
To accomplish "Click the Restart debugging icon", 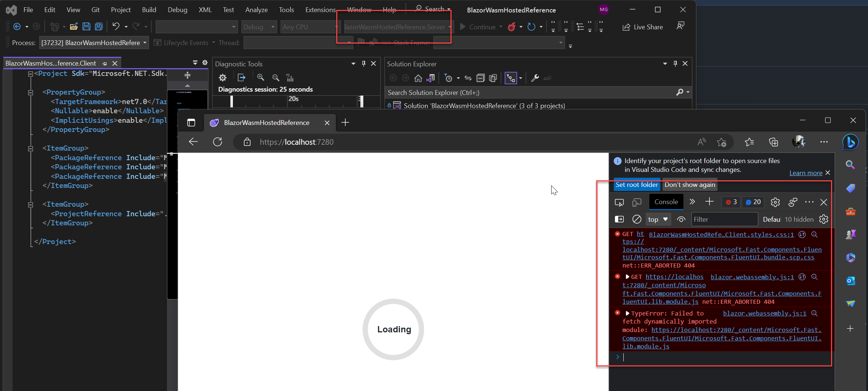I will [532, 27].
